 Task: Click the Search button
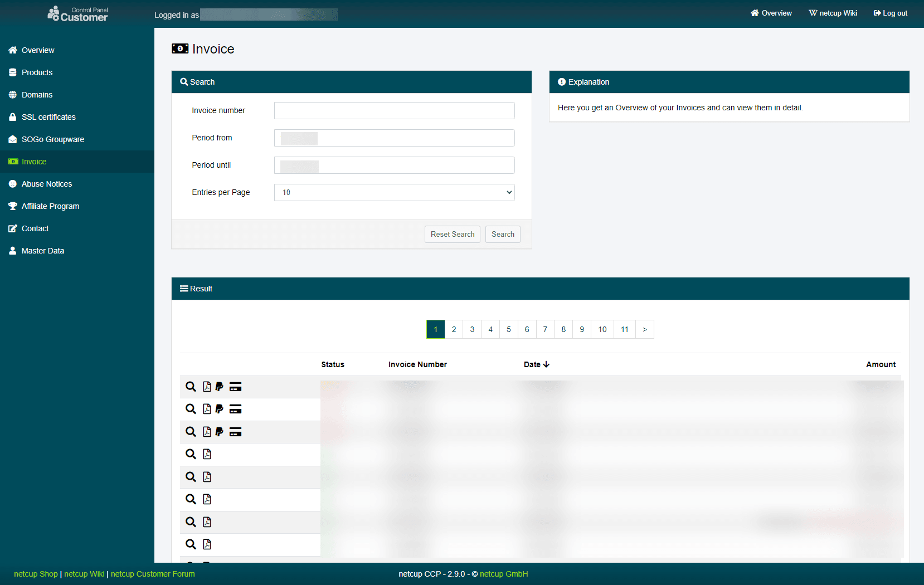(x=503, y=234)
